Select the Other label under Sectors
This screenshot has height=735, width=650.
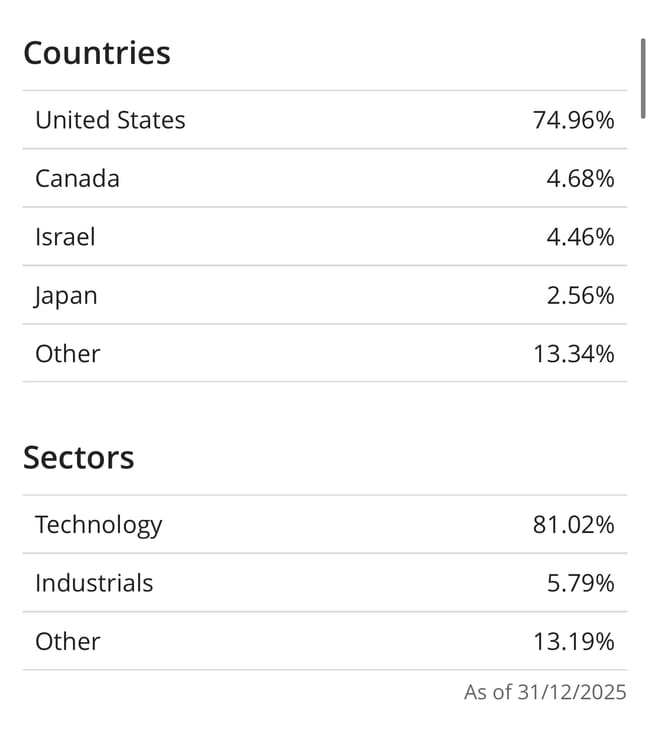[68, 641]
